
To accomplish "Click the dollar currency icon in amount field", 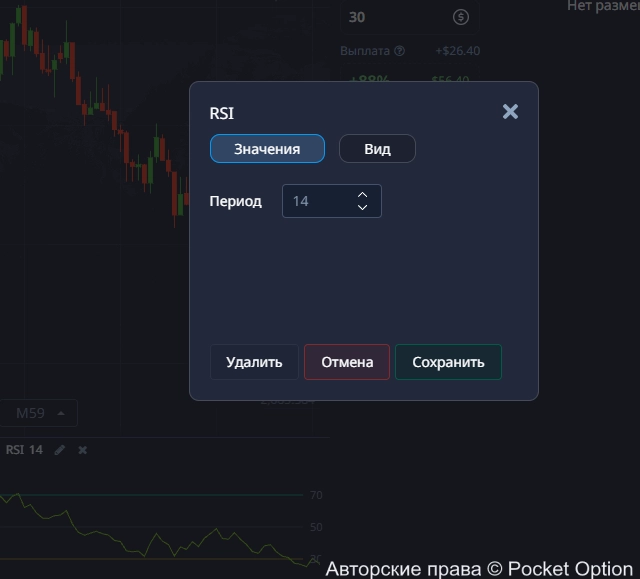I will point(460,17).
